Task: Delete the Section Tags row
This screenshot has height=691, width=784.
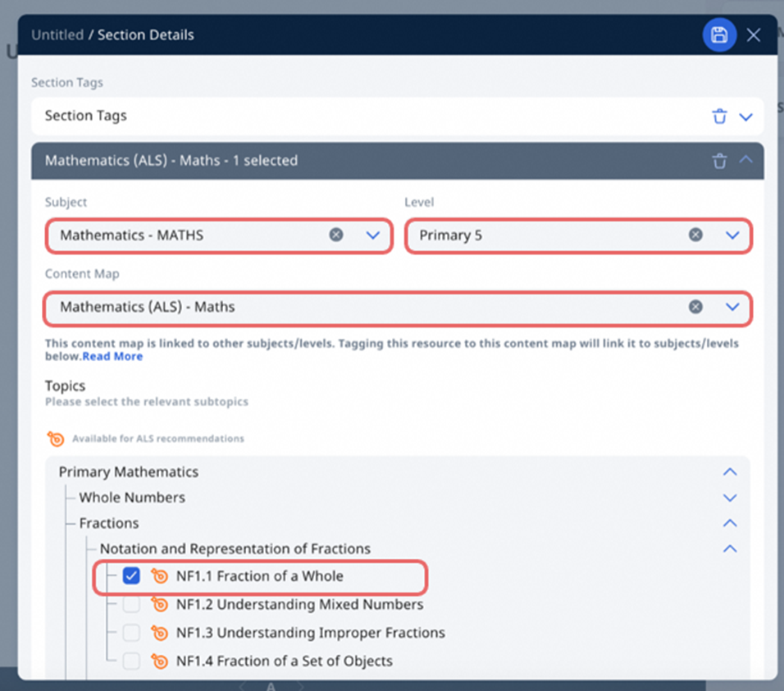Action: (x=719, y=117)
